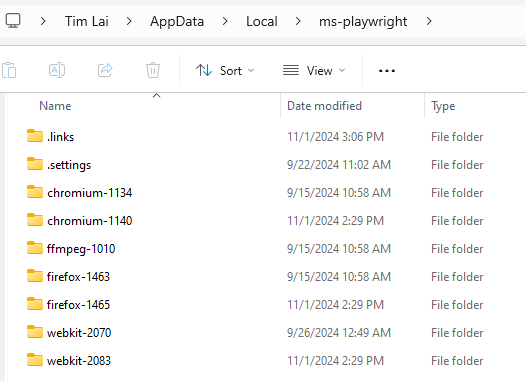526x381 pixels.
Task: Click date modified of chromium-1134 row
Action: (339, 193)
